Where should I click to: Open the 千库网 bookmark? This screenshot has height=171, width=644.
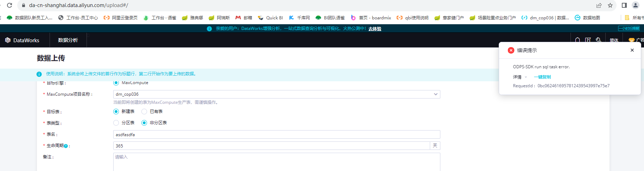pyautogui.click(x=299, y=18)
